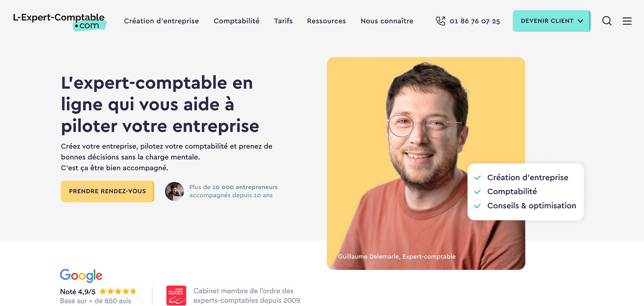Click the phone handset icon
Screen dimensions: 644x306
(441, 21)
